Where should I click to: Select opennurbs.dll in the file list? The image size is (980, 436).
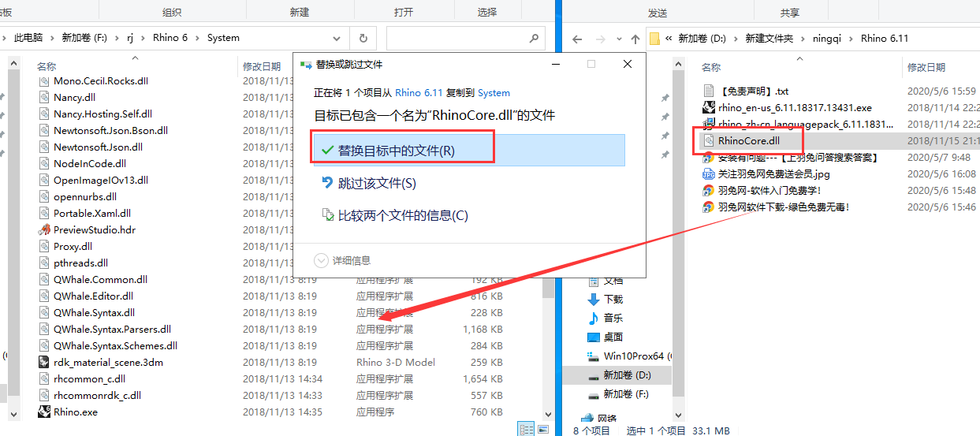pyautogui.click(x=85, y=196)
